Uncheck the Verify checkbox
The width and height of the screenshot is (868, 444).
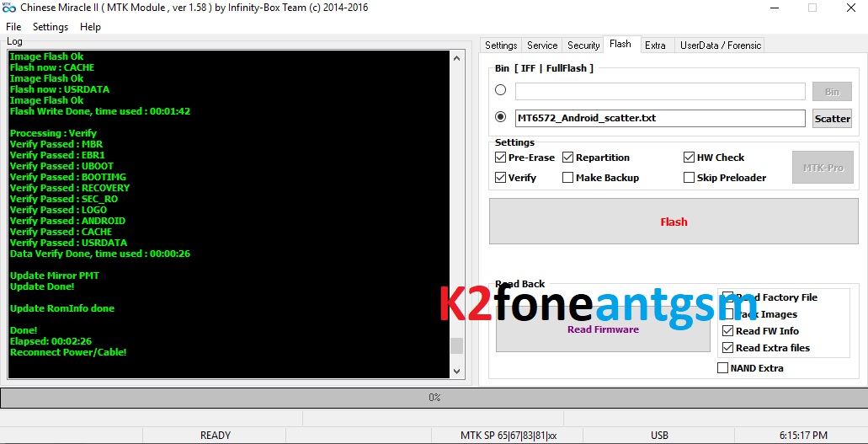click(x=500, y=178)
